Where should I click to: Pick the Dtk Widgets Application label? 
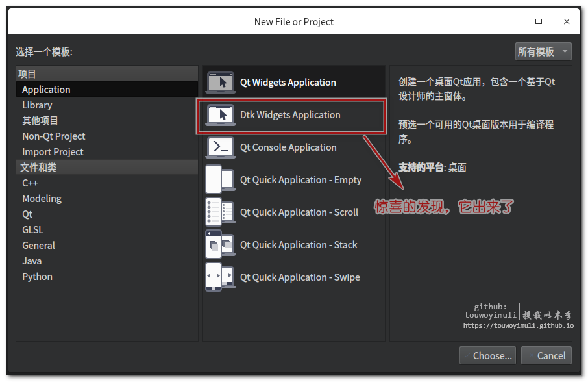click(290, 115)
